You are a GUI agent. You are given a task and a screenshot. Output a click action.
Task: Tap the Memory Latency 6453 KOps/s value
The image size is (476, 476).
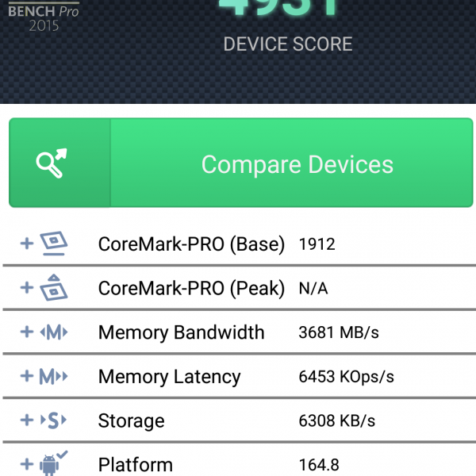click(346, 377)
